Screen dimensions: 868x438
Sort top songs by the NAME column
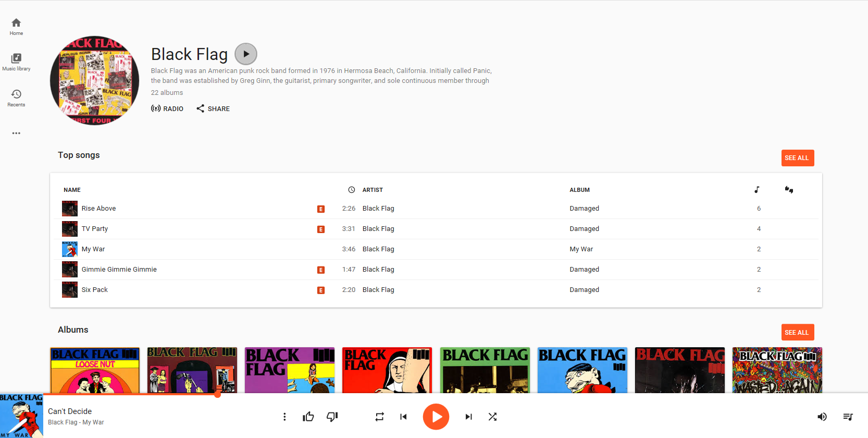72,190
